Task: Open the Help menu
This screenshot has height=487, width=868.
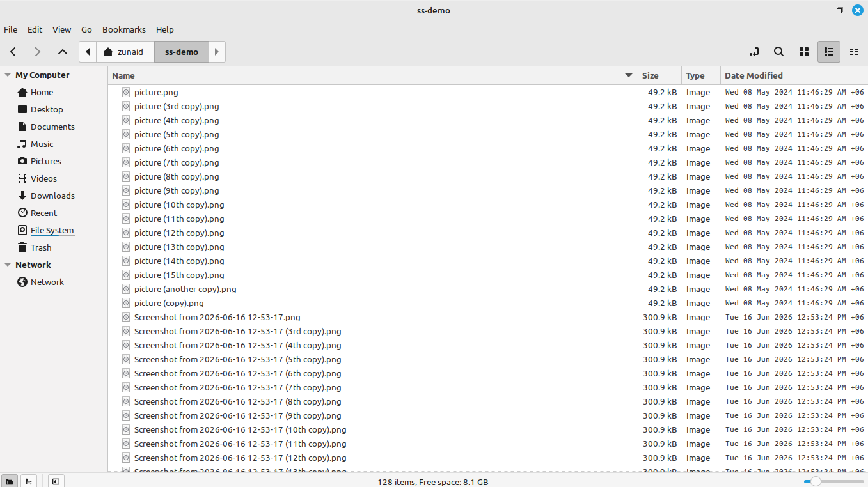Action: [x=164, y=29]
